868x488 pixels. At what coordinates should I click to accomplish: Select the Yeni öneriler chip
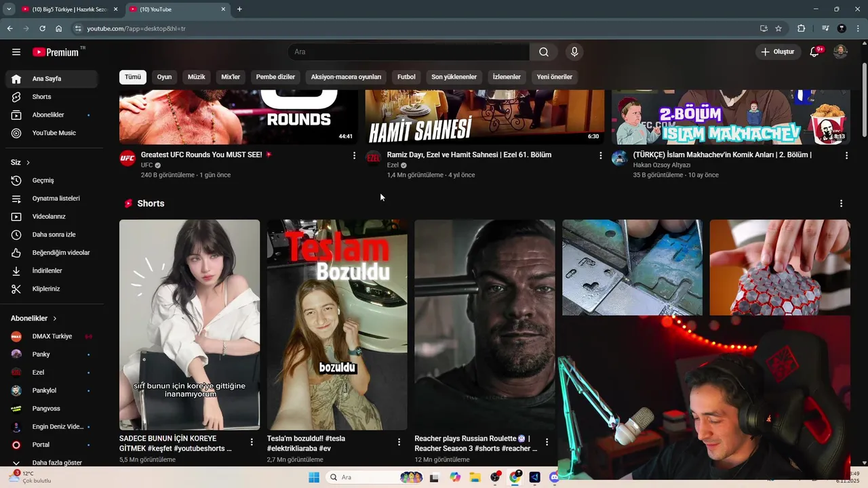[x=555, y=77]
